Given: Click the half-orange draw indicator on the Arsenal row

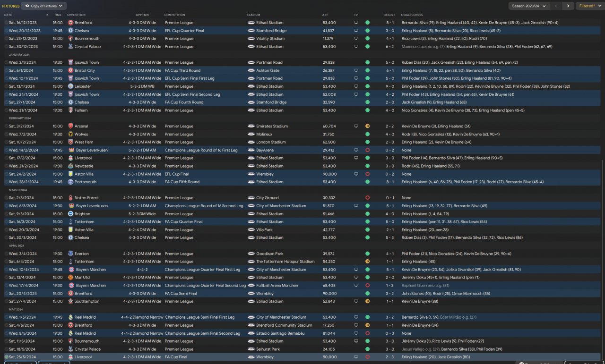Looking at the screenshot, I should tap(367, 126).
